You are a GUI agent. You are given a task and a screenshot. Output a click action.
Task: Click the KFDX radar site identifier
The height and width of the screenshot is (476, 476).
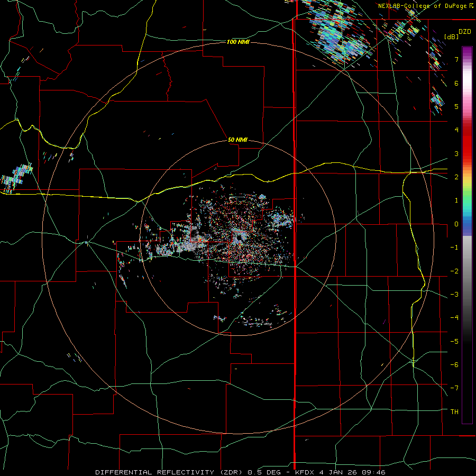(305, 472)
